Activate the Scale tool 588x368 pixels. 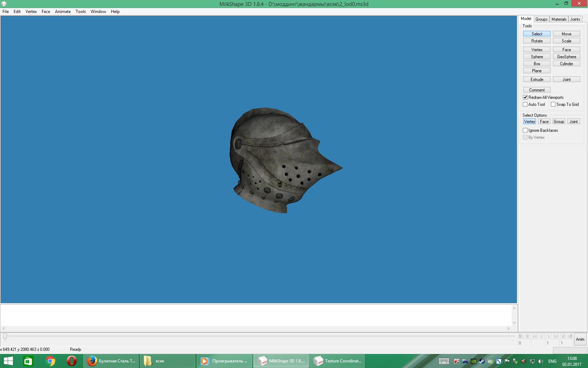click(567, 41)
